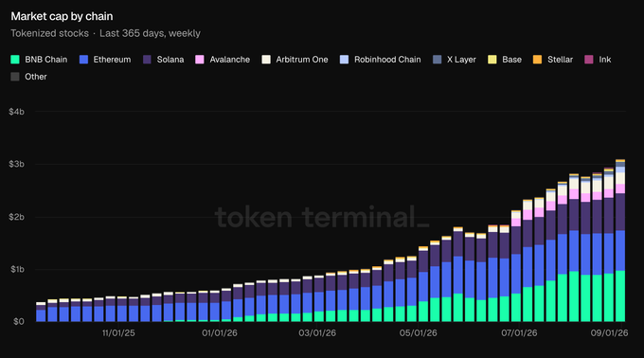Click the 01/01/26 x-axis date label
The width and height of the screenshot is (644, 358).
pyautogui.click(x=220, y=333)
